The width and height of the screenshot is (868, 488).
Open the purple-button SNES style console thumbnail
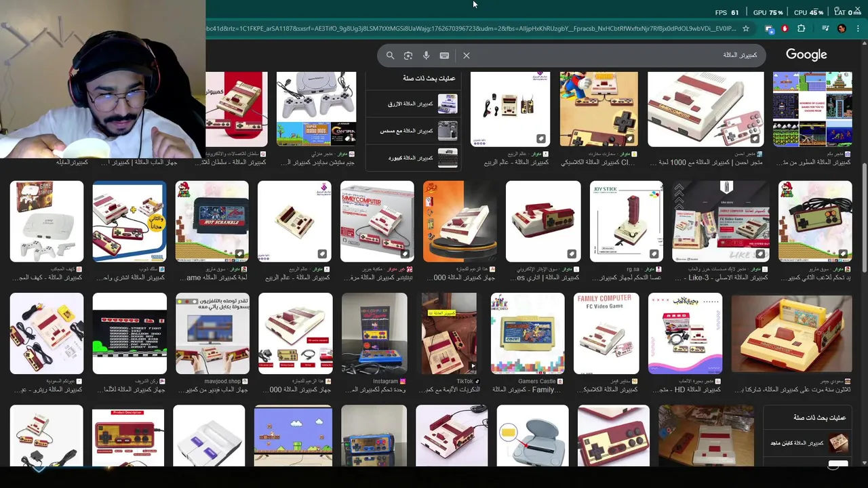pos(209,436)
